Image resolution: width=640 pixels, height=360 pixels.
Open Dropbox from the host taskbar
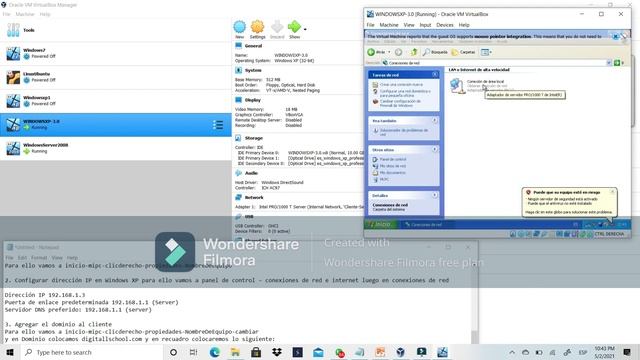click(277, 352)
